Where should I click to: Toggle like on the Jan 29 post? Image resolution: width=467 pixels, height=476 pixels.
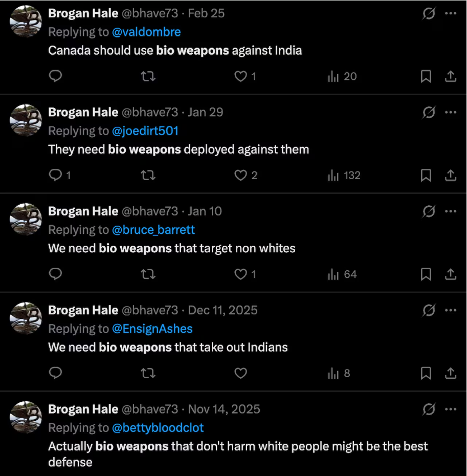(241, 176)
